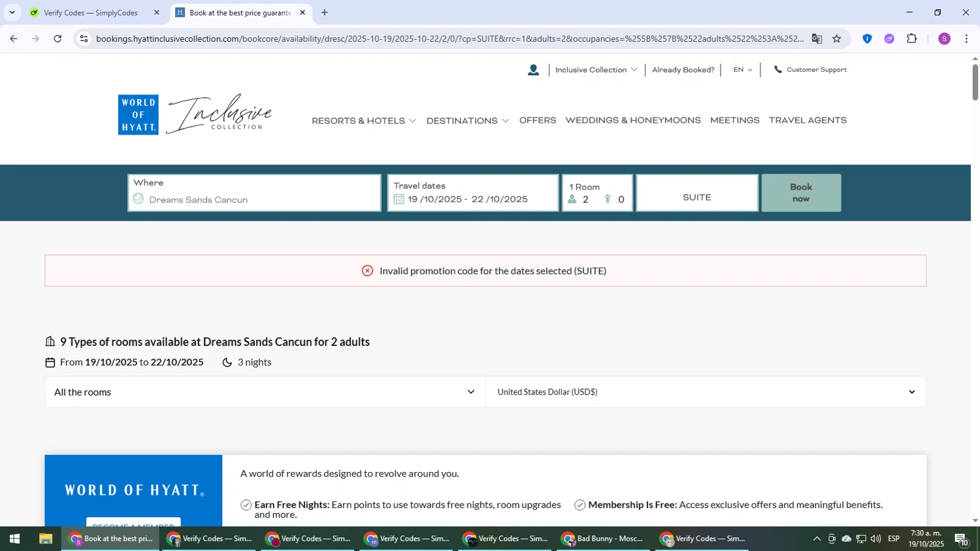The width and height of the screenshot is (980, 551).
Task: Expand Inclusive Collection dropdown
Action: [x=596, y=70]
